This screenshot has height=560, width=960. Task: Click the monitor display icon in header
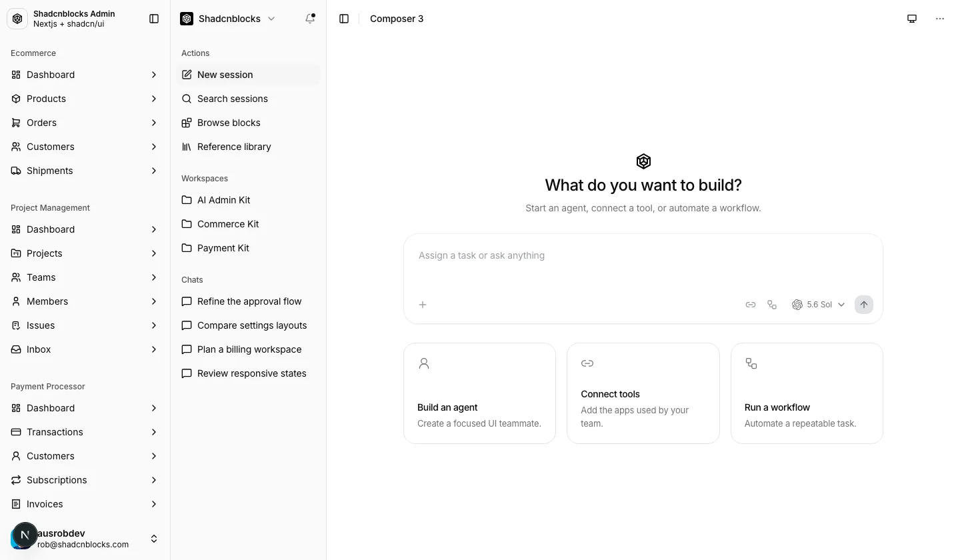point(912,19)
